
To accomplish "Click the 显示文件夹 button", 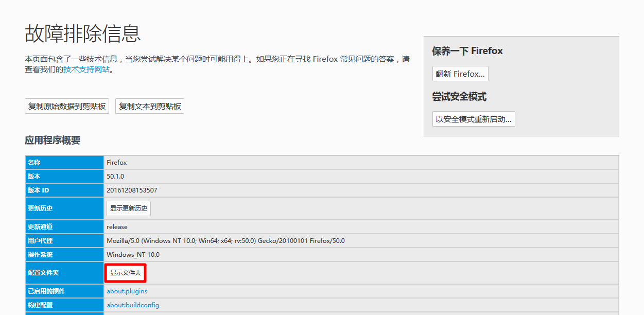I will click(x=126, y=273).
